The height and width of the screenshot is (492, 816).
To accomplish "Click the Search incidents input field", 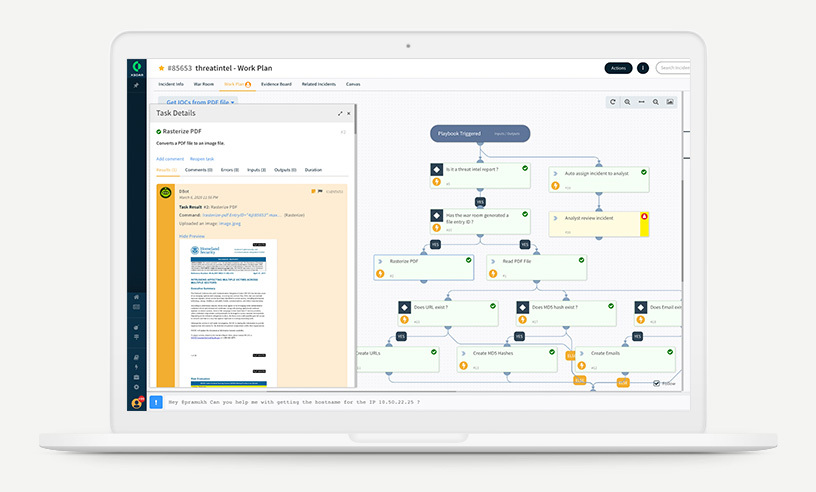I will [x=673, y=68].
